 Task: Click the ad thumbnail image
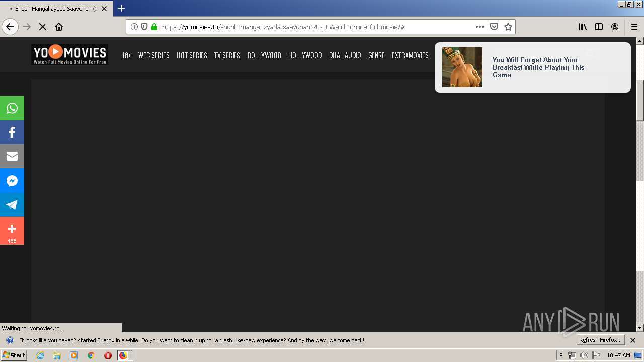click(462, 67)
